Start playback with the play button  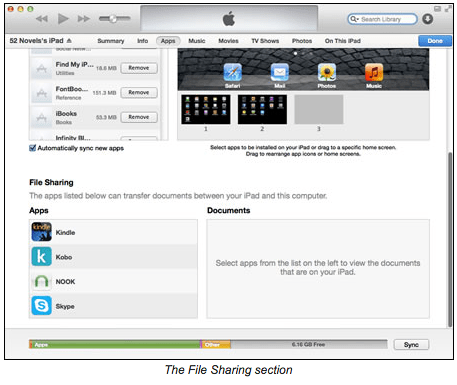click(x=63, y=18)
